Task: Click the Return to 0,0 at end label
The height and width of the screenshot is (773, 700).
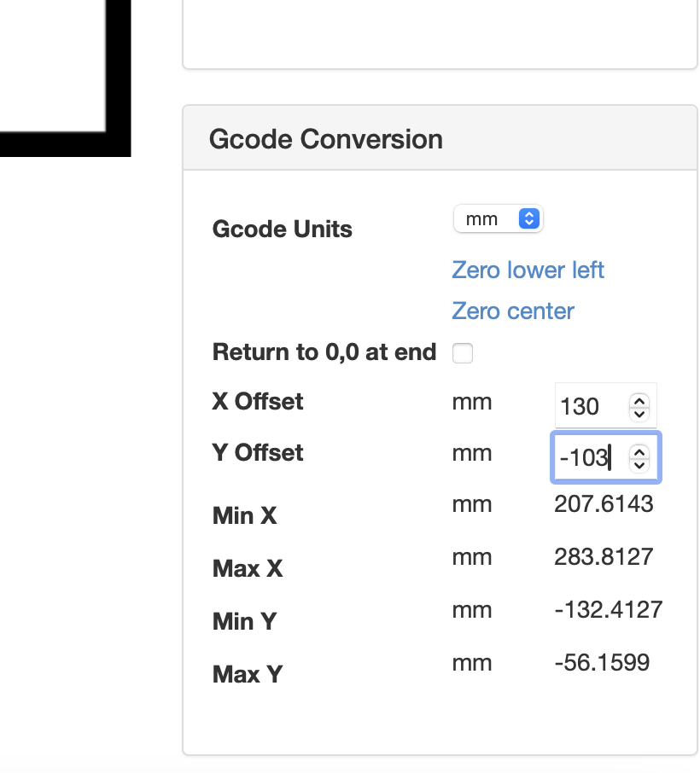Action: (x=324, y=352)
